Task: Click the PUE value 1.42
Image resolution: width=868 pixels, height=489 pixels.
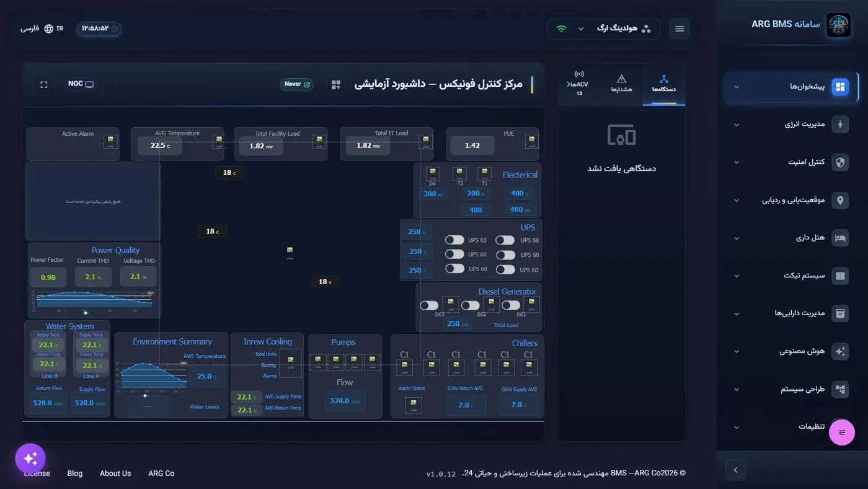Action: tap(472, 146)
